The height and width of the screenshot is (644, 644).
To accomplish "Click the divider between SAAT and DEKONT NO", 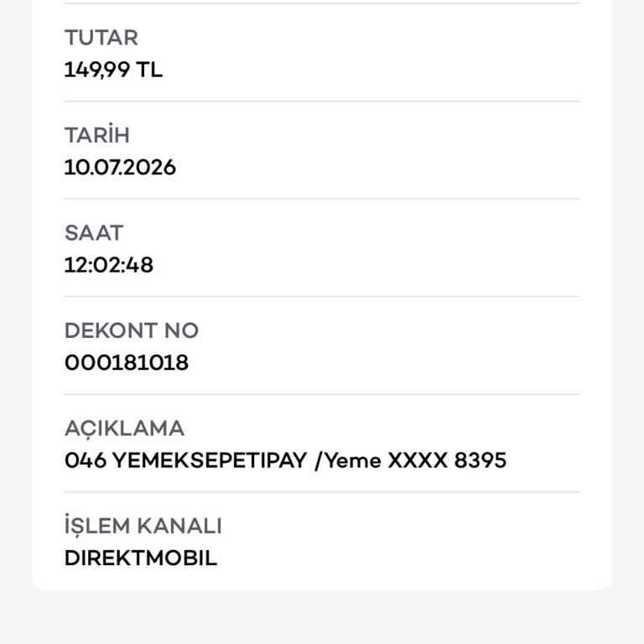I will click(322, 296).
